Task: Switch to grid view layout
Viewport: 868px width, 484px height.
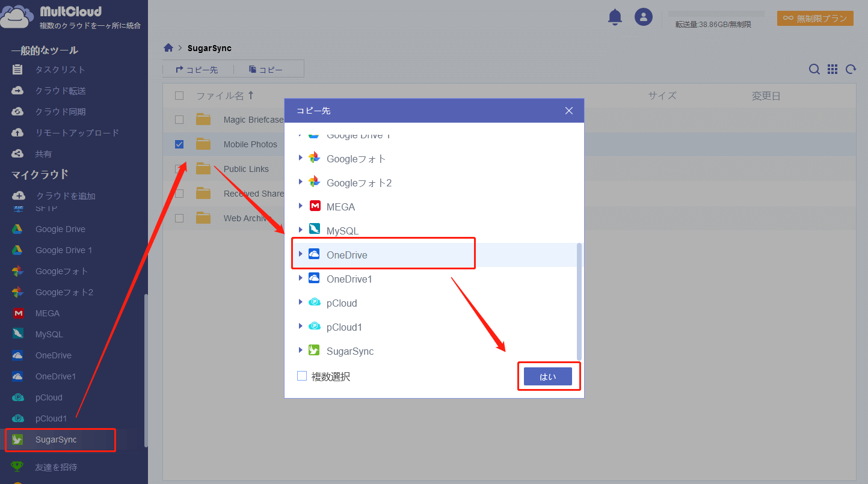Action: tap(833, 69)
